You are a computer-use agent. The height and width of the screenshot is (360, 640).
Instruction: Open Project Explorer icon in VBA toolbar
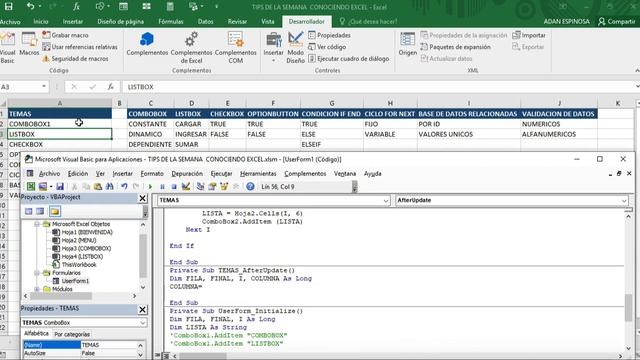200,187
